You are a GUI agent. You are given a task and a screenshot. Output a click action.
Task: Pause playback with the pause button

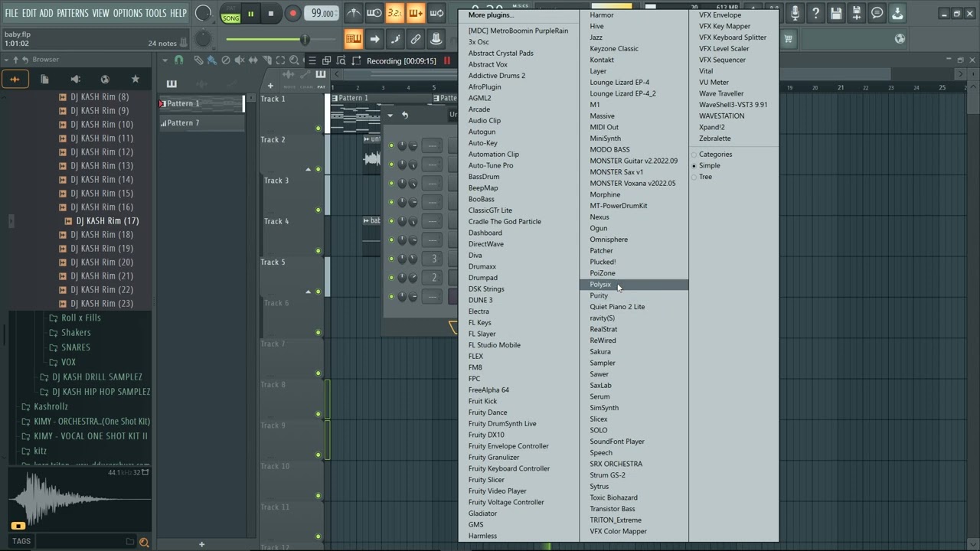[x=250, y=13]
